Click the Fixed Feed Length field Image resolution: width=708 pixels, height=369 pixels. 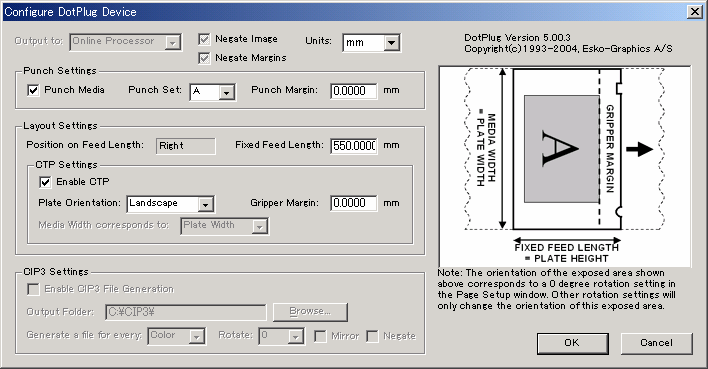pos(354,145)
